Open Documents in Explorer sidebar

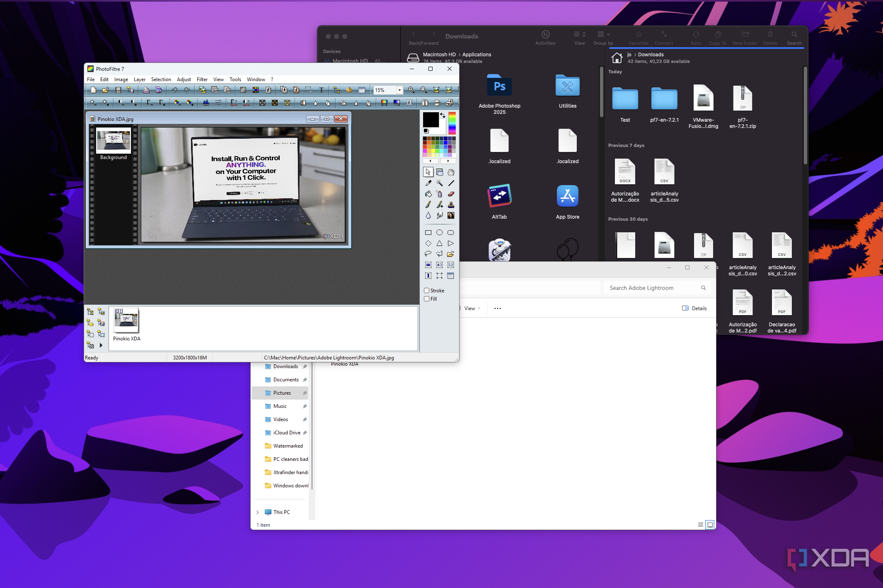tap(280, 380)
